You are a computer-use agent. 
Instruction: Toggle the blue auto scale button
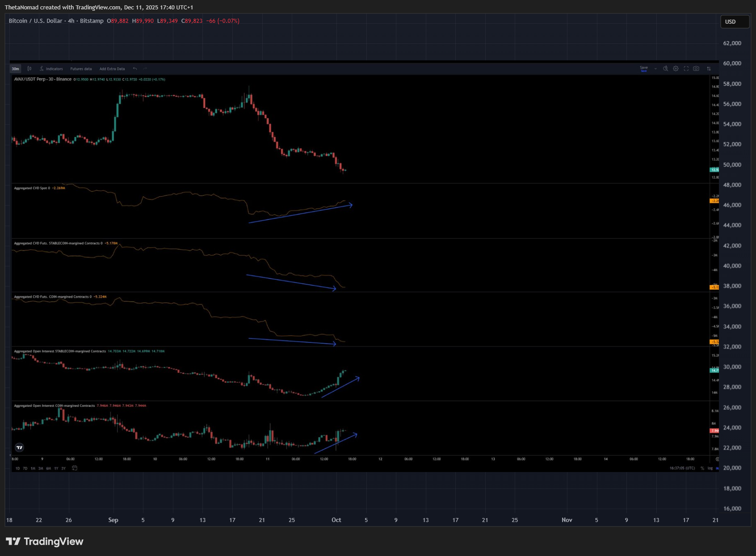[717, 468]
